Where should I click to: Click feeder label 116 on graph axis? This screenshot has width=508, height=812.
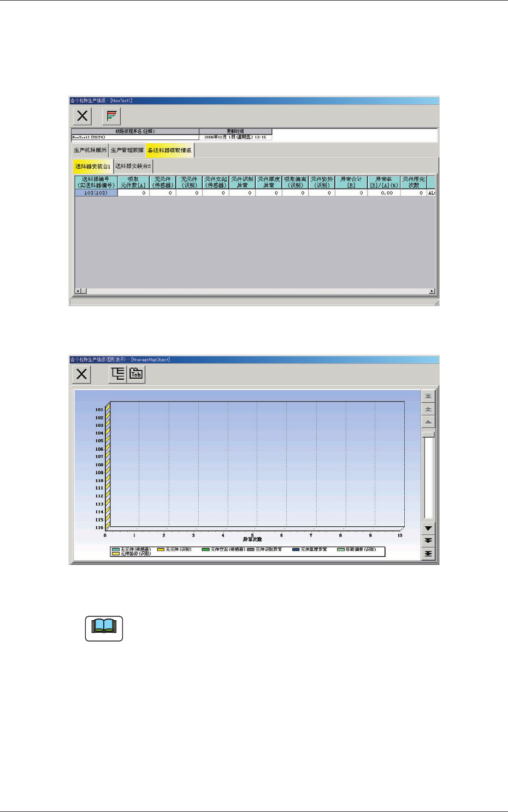[99, 528]
